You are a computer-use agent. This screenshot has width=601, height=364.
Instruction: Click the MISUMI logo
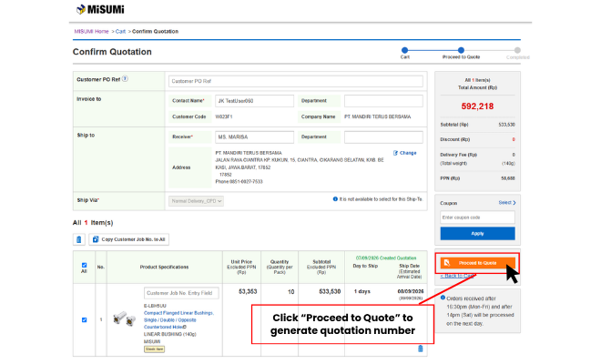pyautogui.click(x=100, y=9)
